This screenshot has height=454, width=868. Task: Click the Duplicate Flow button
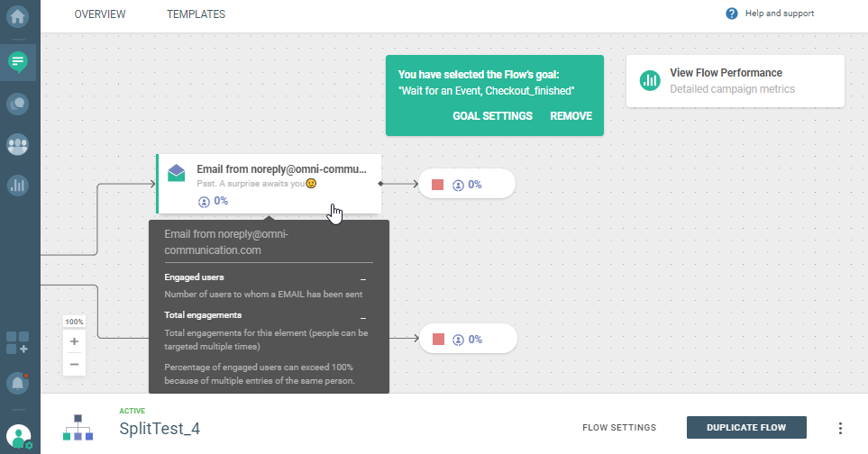(746, 428)
